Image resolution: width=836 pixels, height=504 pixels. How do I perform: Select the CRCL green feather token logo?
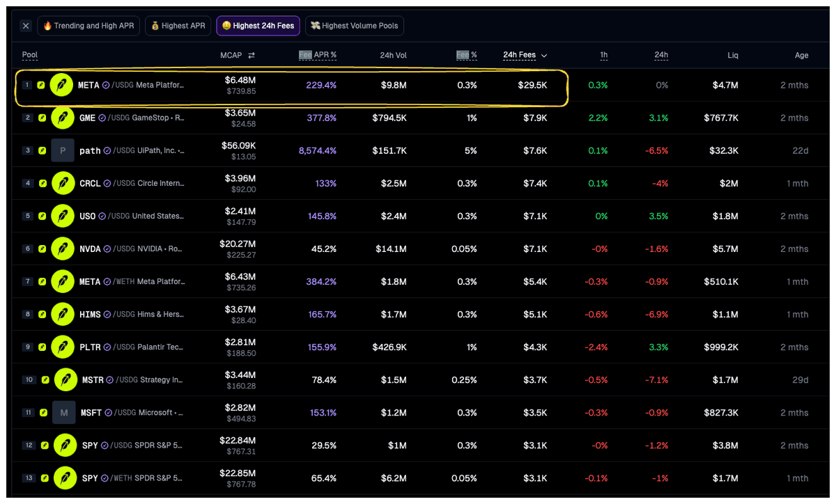(63, 183)
